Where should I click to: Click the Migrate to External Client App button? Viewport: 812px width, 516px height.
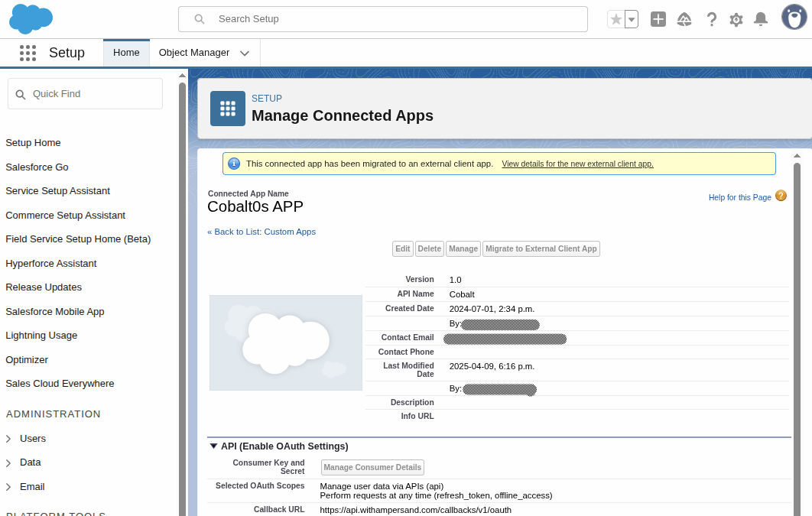[x=541, y=248]
